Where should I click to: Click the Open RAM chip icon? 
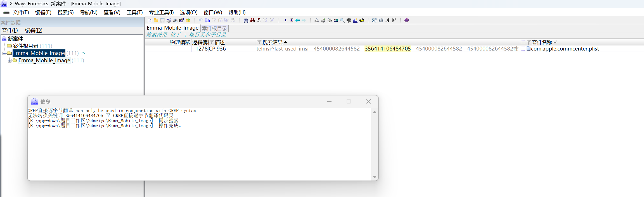coord(330,20)
